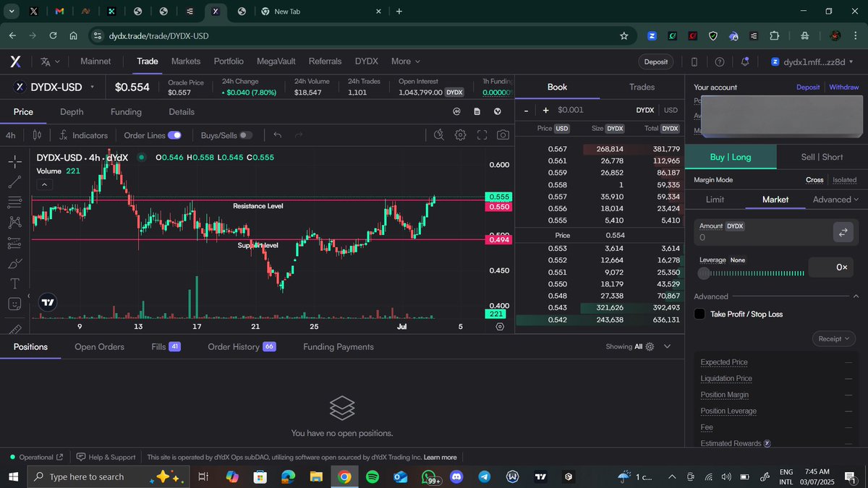Open mobile app download icon
Image resolution: width=868 pixels, height=488 pixels.
694,62
